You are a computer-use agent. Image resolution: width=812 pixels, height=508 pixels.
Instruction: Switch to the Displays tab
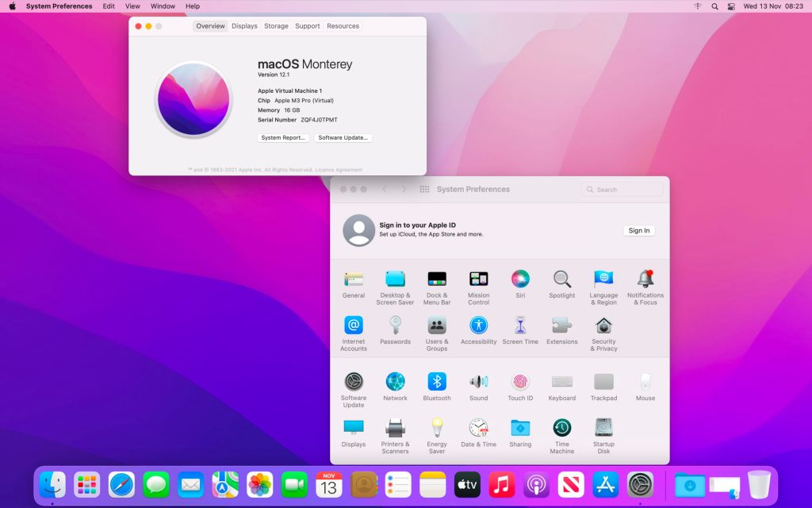244,26
